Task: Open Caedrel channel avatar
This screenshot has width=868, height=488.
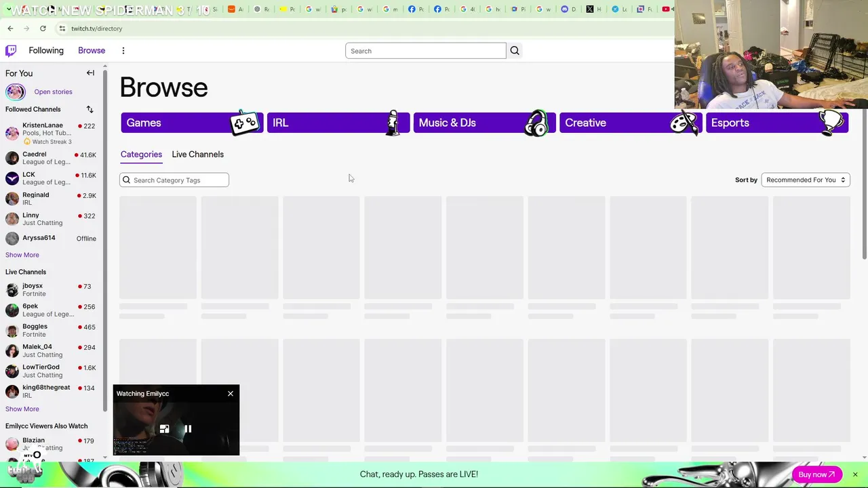Action: pyautogui.click(x=12, y=158)
